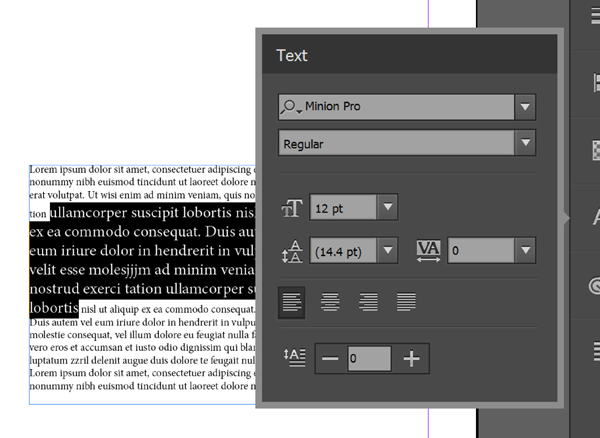This screenshot has height=438, width=600.
Task: Click the 12 pt font size field
Action: 343,207
